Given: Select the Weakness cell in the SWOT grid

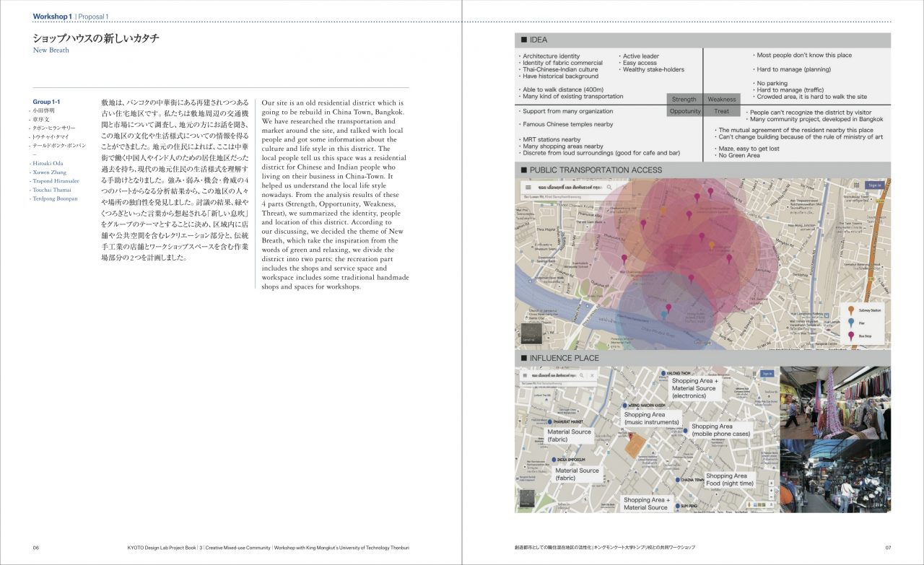Looking at the screenshot, I should click(722, 99).
